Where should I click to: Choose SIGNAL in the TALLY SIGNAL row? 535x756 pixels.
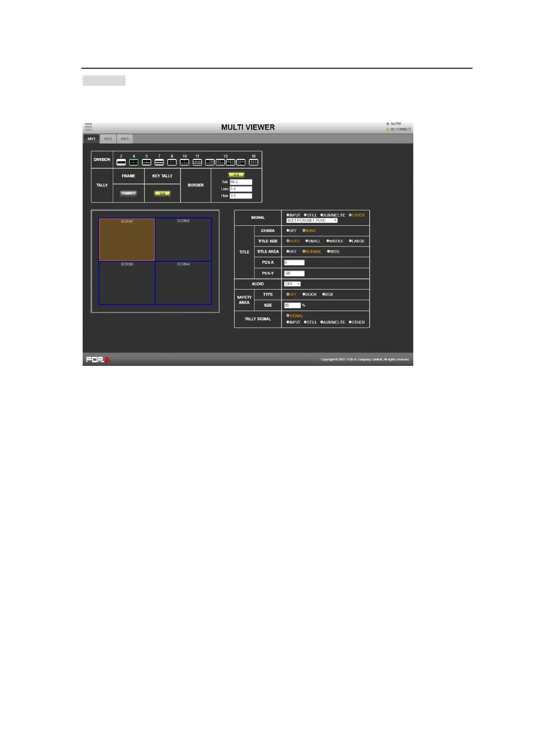295,316
